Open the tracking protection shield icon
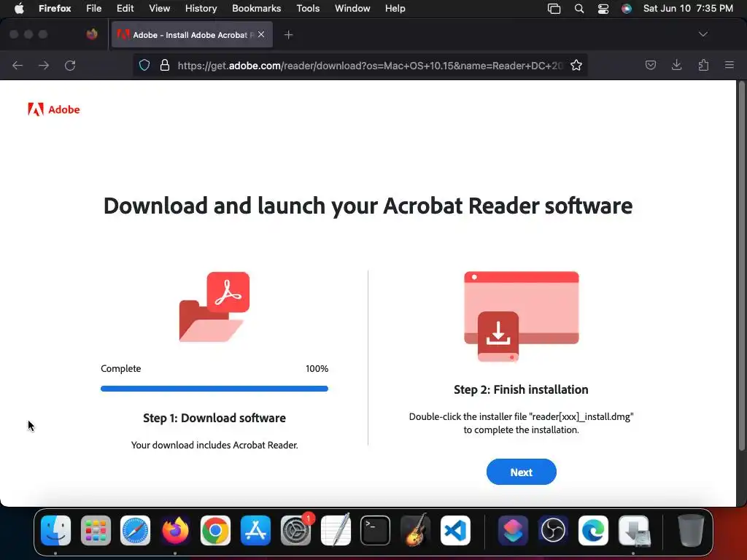 pos(144,65)
